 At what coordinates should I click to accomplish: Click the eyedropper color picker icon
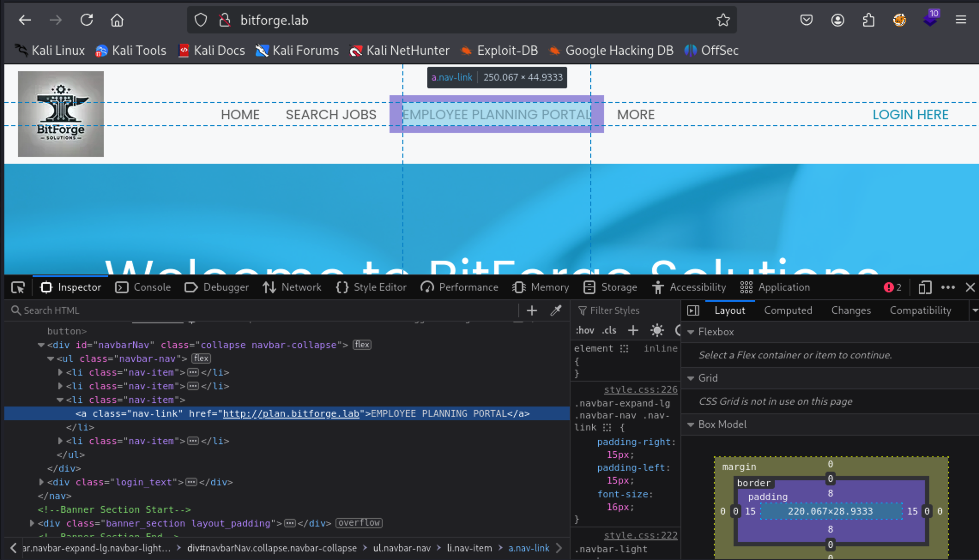click(x=556, y=310)
